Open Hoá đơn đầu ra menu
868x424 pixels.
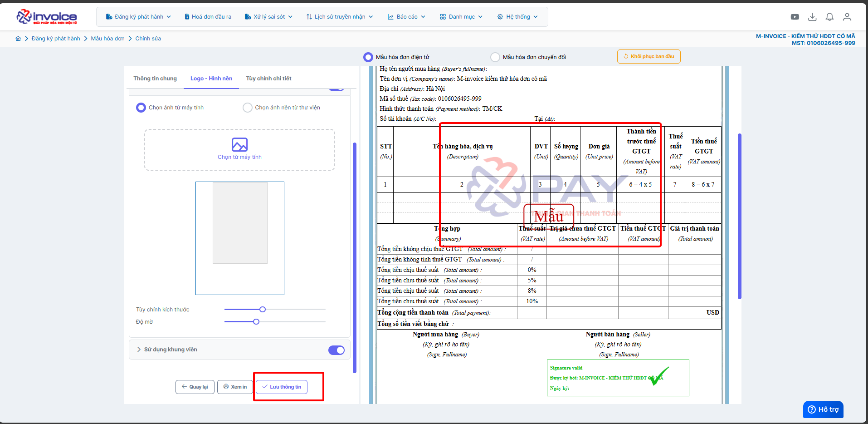tap(208, 17)
